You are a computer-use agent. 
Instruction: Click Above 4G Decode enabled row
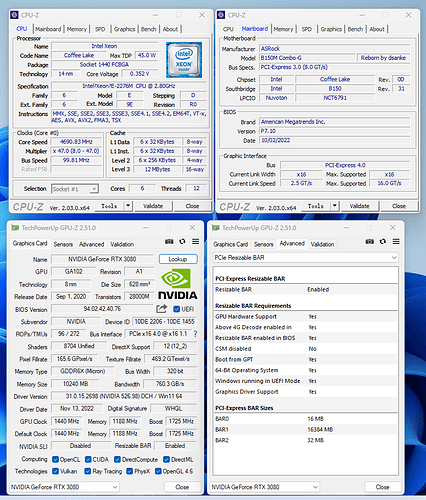(306, 327)
